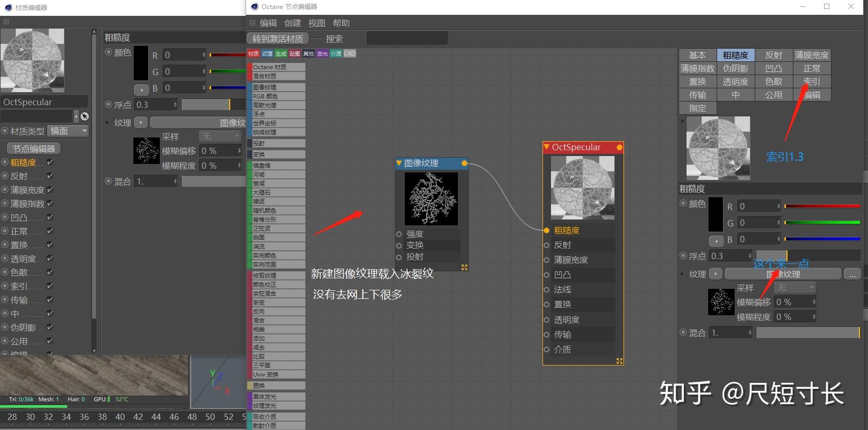Adjust the red R slider in node editor panel
The height and width of the screenshot is (430, 868).
coord(822,206)
